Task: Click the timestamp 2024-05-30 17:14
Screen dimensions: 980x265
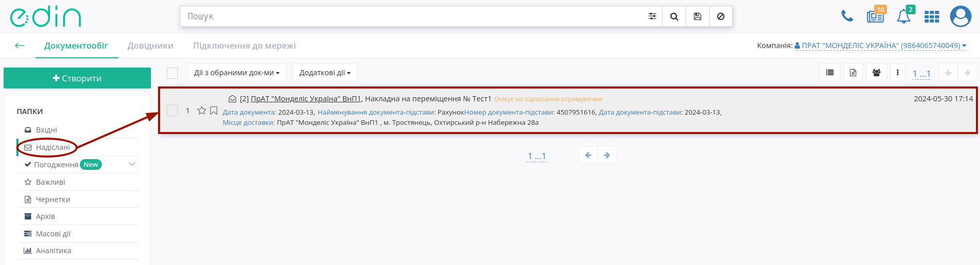Action: (943, 99)
